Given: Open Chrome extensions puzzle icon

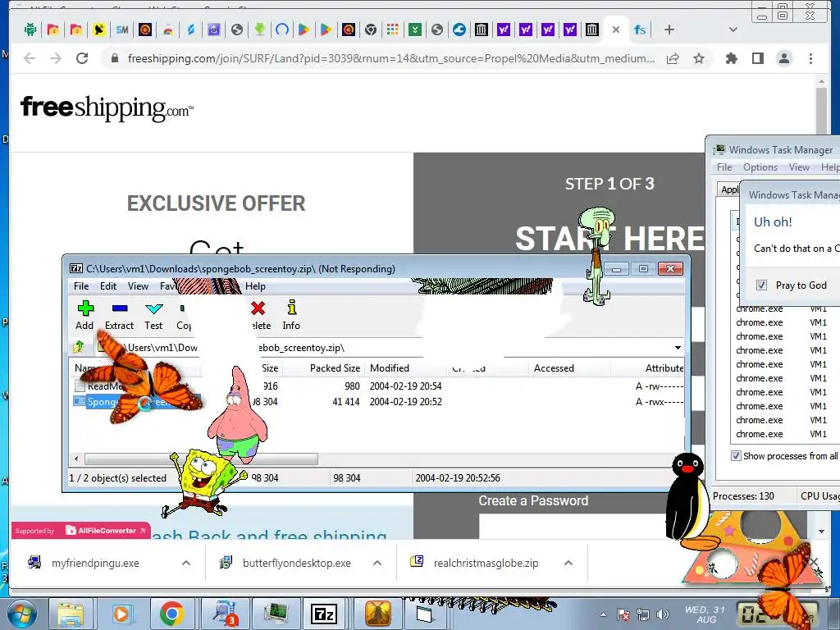Looking at the screenshot, I should [x=731, y=58].
